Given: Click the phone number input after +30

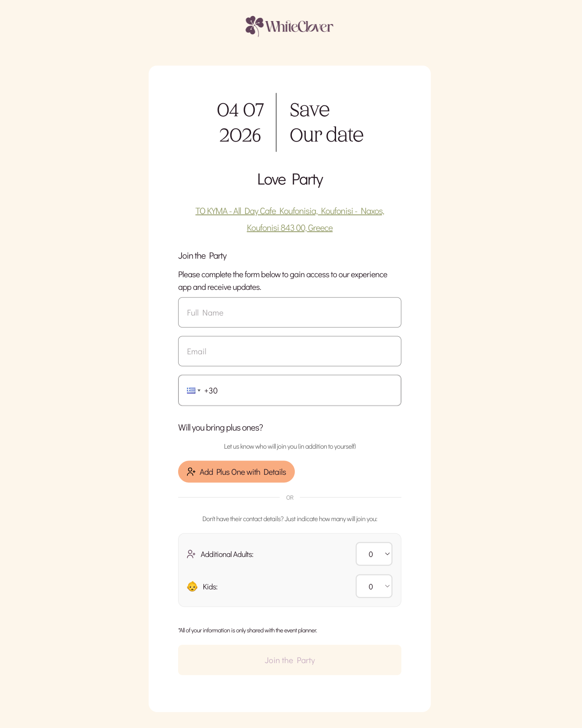Looking at the screenshot, I should click(295, 391).
